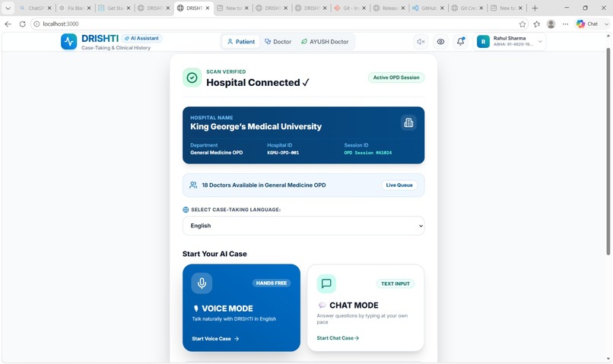Click the scan verified checkmark icon
Screen dimensions: 613x364
tap(192, 78)
